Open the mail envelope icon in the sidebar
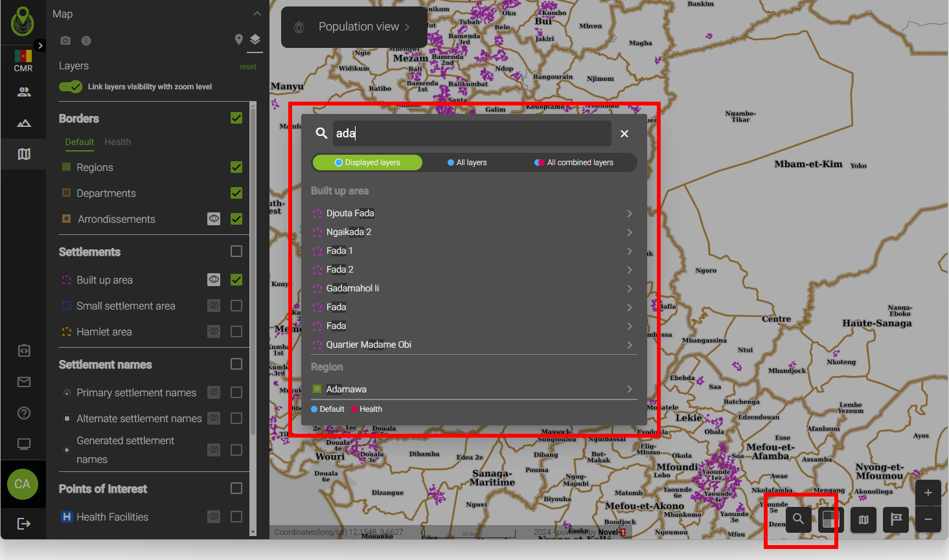The height and width of the screenshot is (560, 949). tap(24, 382)
